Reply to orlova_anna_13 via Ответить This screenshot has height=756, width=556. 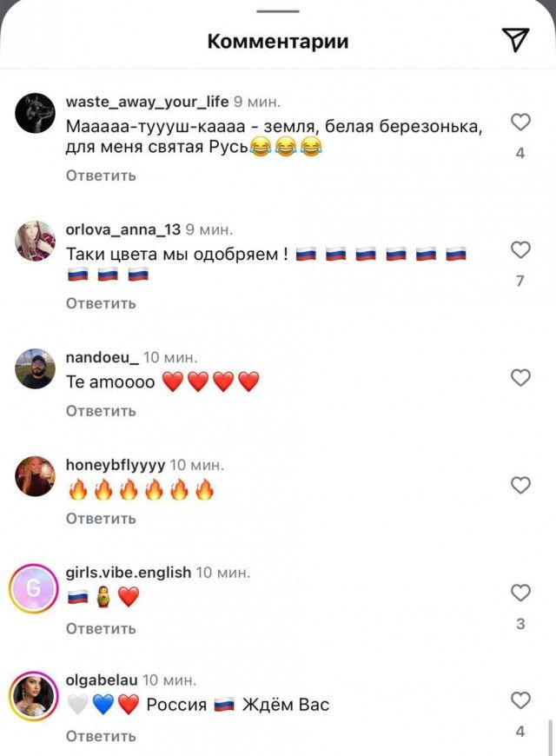pyautogui.click(x=101, y=303)
